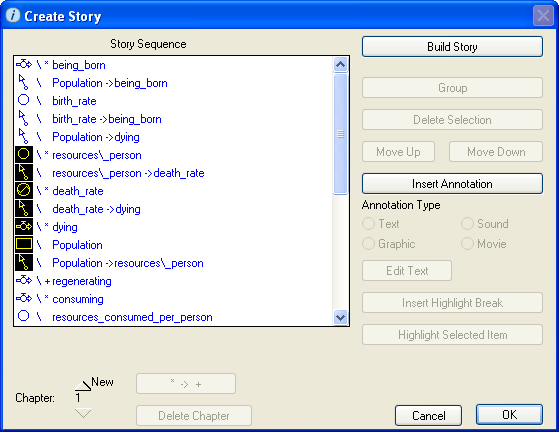Increase chapter number with up arrow
The height and width of the screenshot is (432, 559).
pyautogui.click(x=83, y=386)
